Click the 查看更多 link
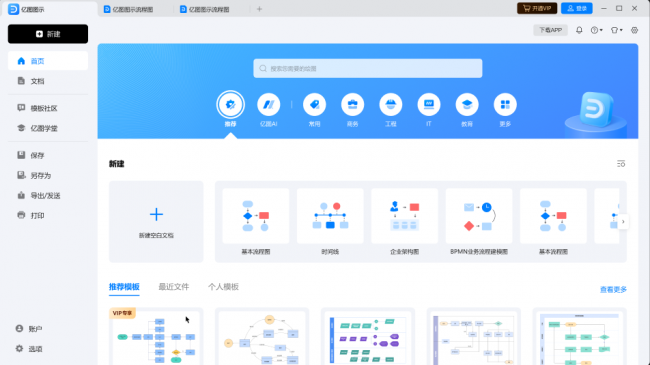 [x=613, y=289]
